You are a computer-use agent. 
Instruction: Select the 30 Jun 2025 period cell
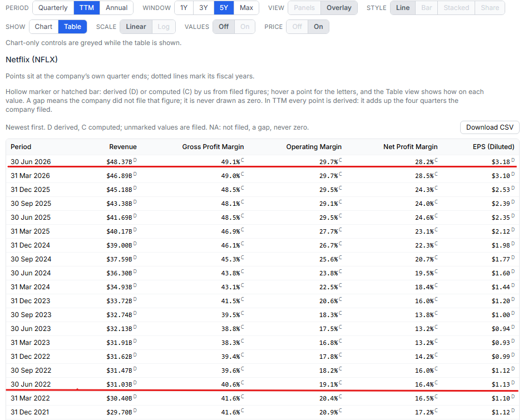point(31,218)
